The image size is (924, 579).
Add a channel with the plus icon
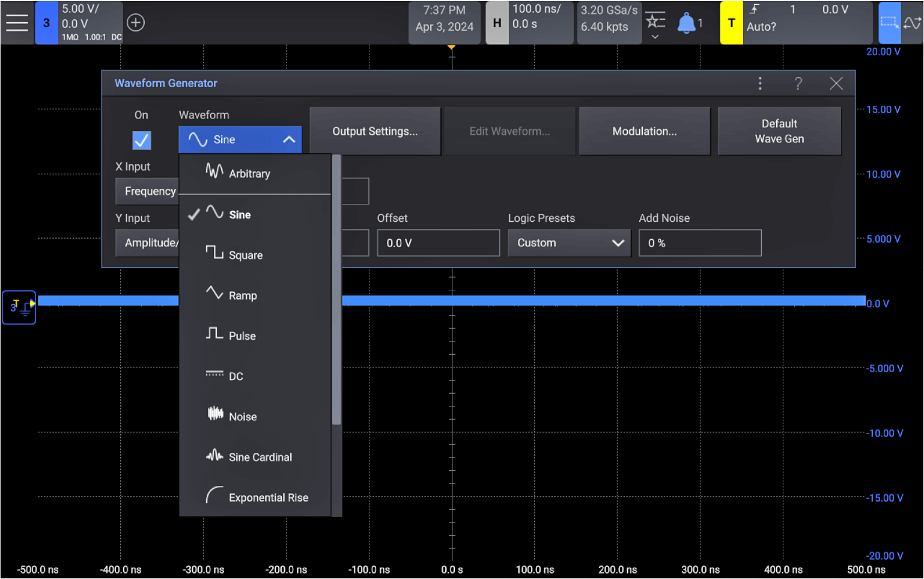click(x=136, y=23)
